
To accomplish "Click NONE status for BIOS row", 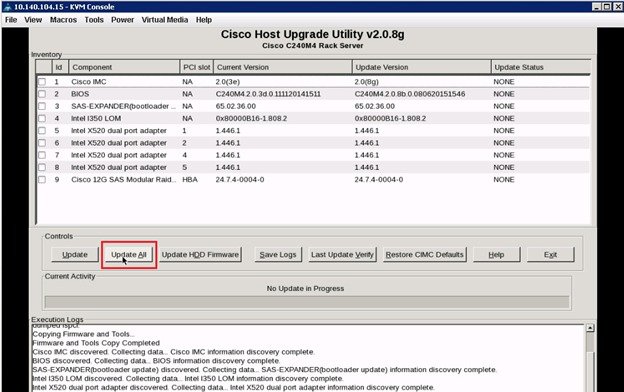I will click(x=504, y=94).
